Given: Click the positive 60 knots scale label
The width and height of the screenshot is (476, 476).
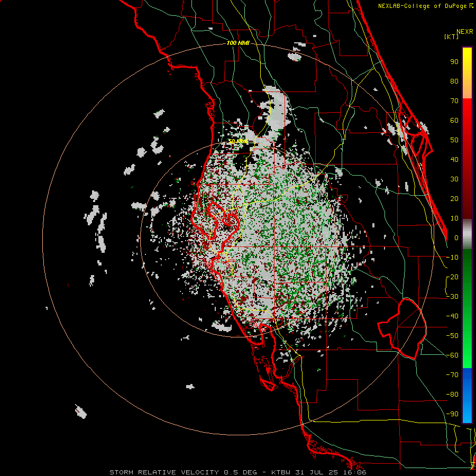Looking at the screenshot, I should [454, 121].
